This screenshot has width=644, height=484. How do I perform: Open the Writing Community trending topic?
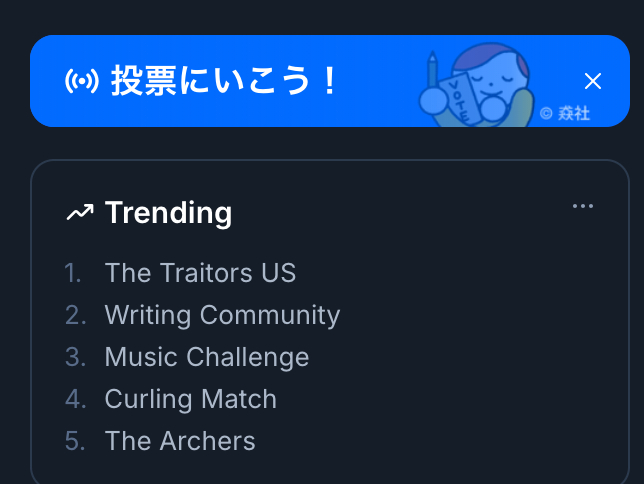click(222, 315)
